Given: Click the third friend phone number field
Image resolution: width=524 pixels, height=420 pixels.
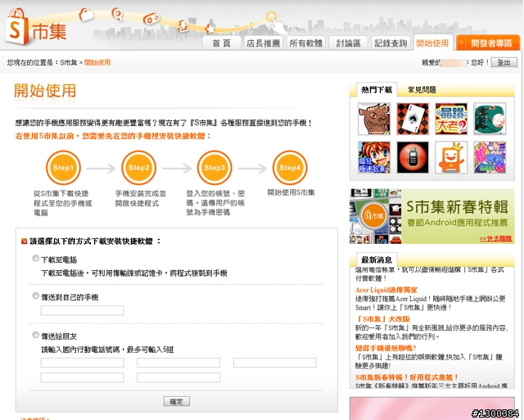Looking at the screenshot, I should point(275,363).
